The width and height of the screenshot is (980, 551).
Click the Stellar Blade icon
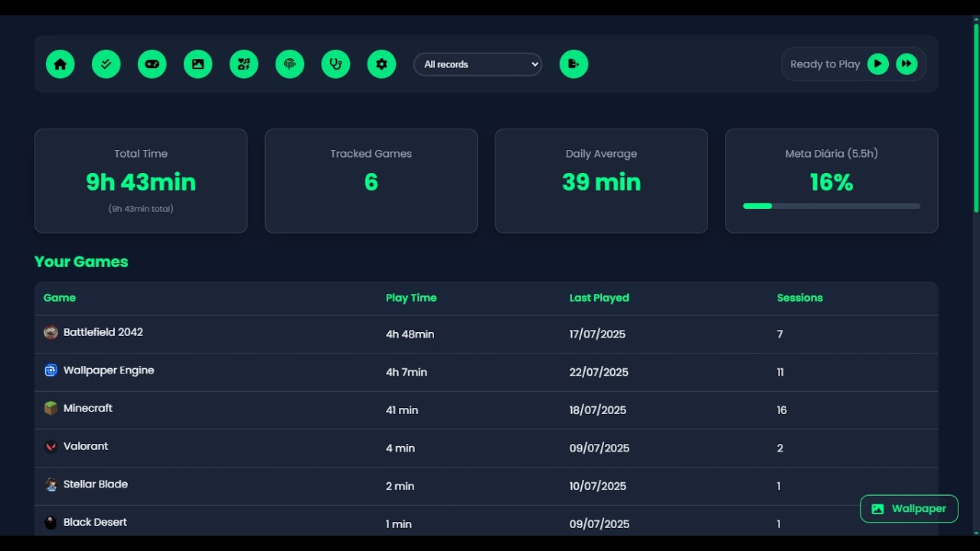51,484
